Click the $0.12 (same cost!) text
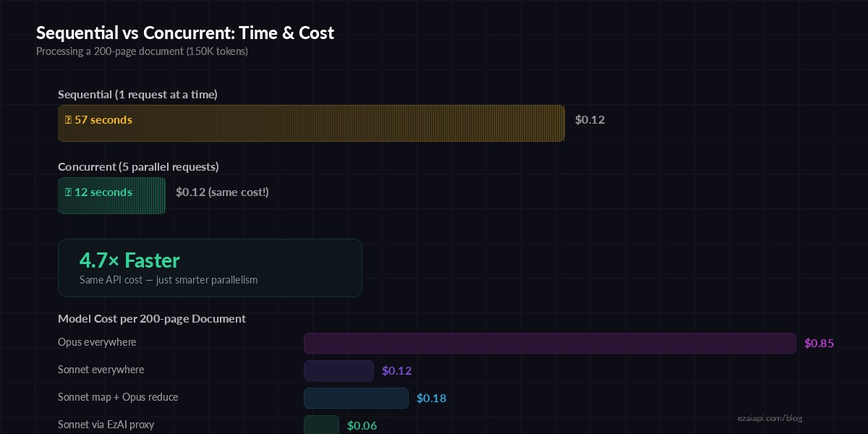This screenshot has width=868, height=434. [222, 192]
